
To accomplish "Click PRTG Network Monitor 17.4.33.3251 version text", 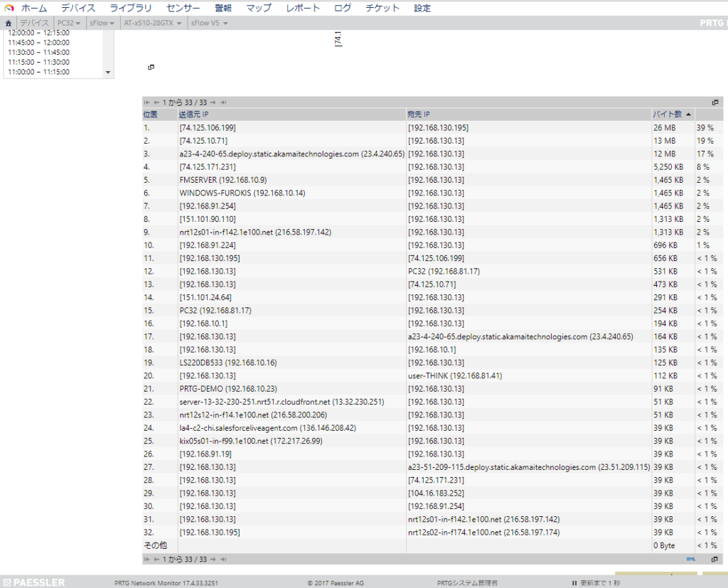I will (x=166, y=583).
